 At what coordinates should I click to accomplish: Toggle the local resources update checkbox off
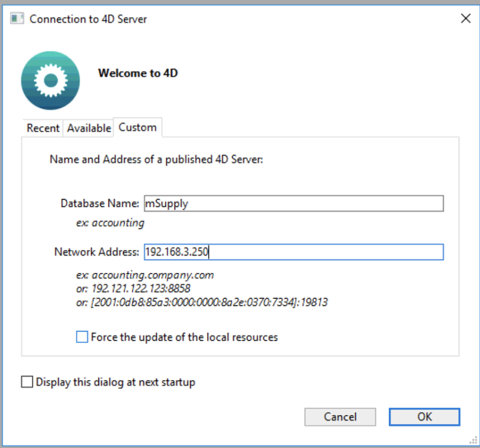pyautogui.click(x=82, y=336)
